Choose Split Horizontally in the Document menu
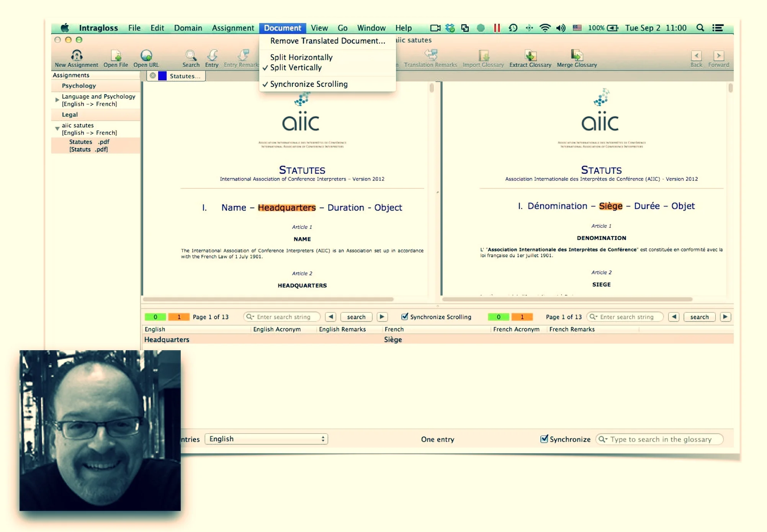This screenshot has height=532, width=767. tap(327, 57)
